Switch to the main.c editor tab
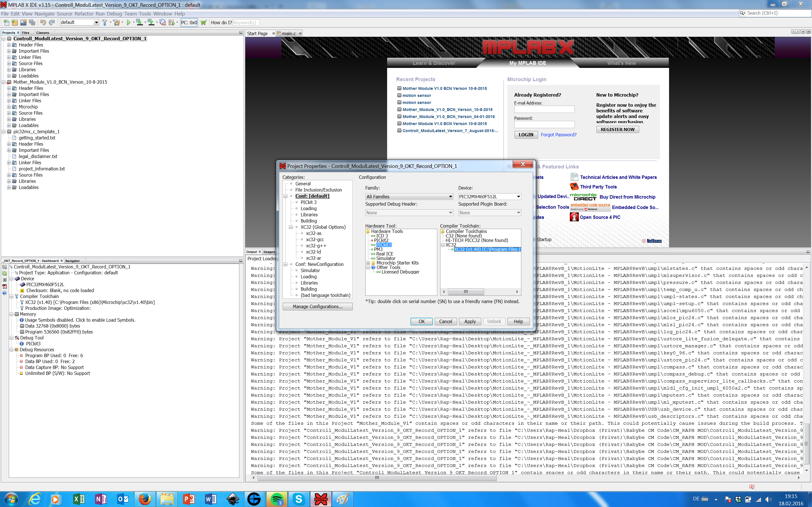The width and height of the screenshot is (812, 507). coord(288,34)
